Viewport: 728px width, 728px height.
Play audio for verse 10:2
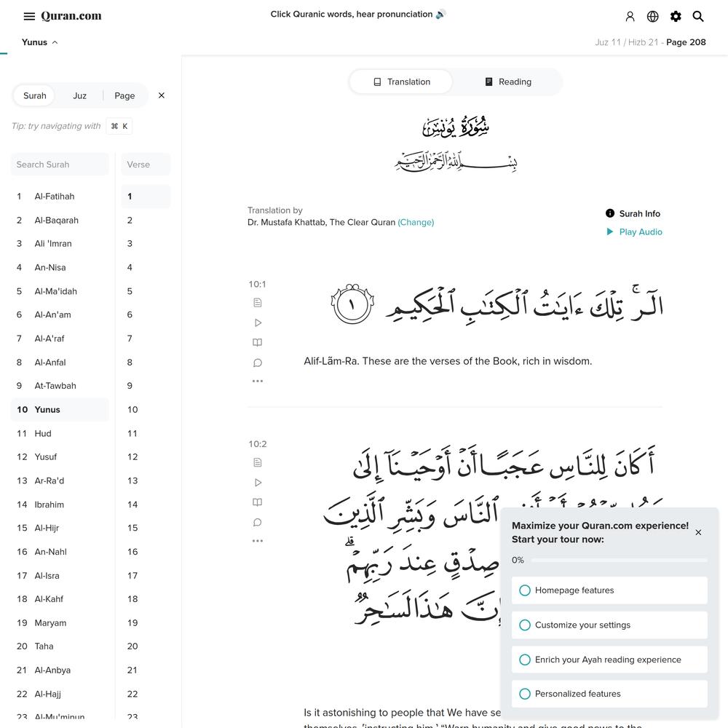coord(258,483)
